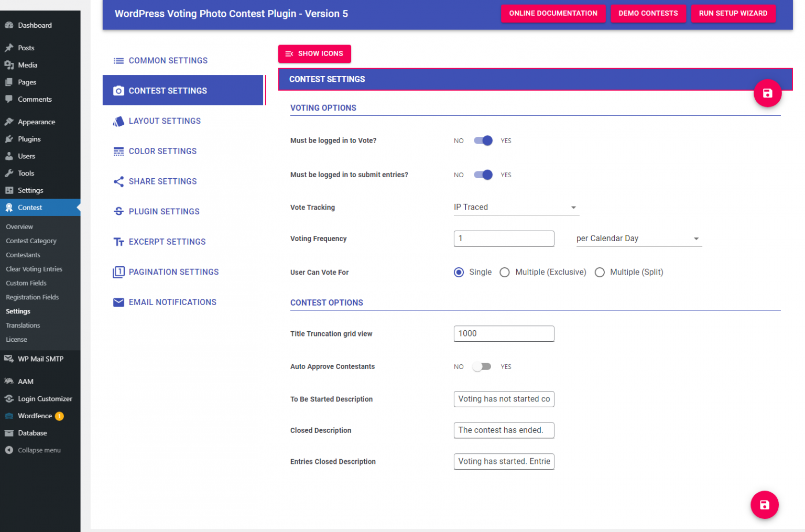Open the License submenu link

[x=16, y=340]
